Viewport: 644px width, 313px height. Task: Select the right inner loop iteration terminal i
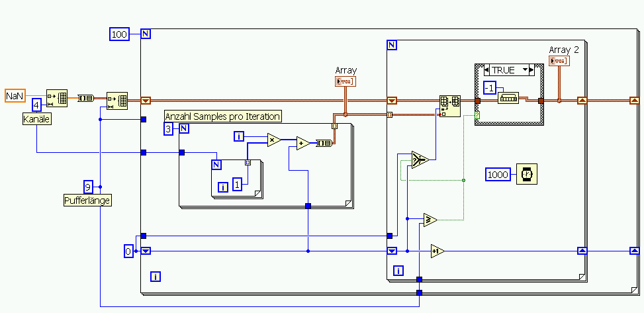click(398, 270)
